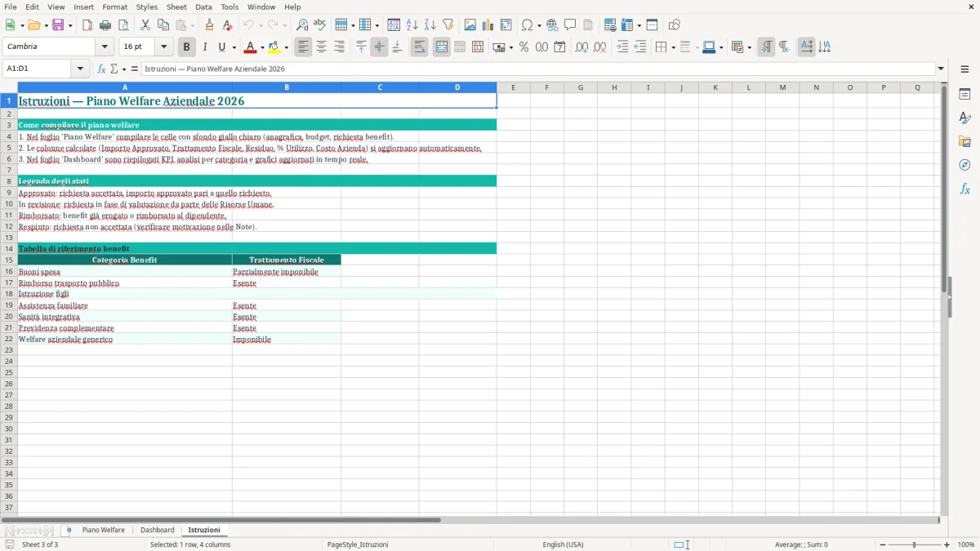
Task: Open the Function Wizard
Action: (101, 69)
